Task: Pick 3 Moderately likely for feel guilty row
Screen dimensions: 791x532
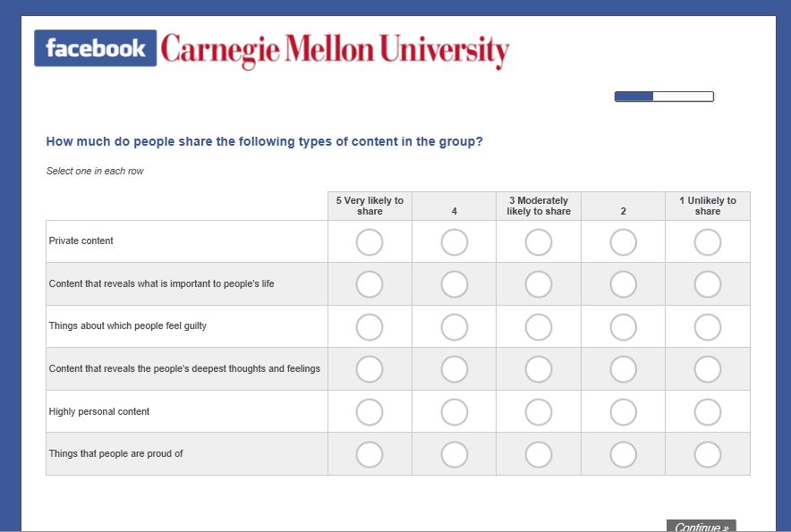Action: tap(539, 327)
